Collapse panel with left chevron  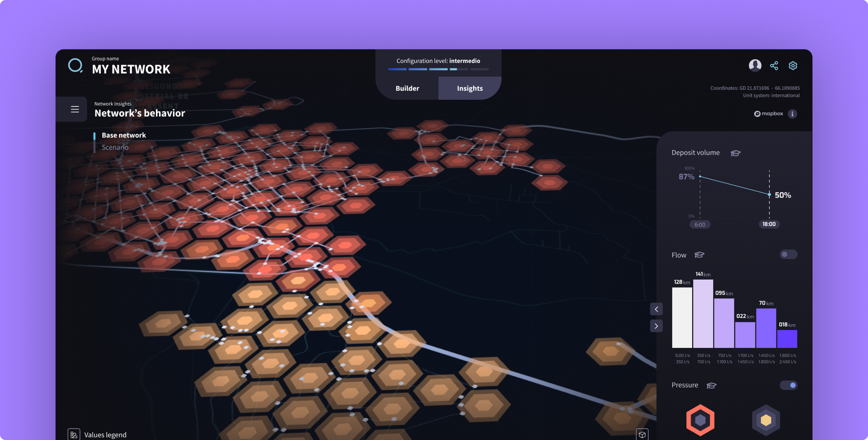click(x=656, y=309)
